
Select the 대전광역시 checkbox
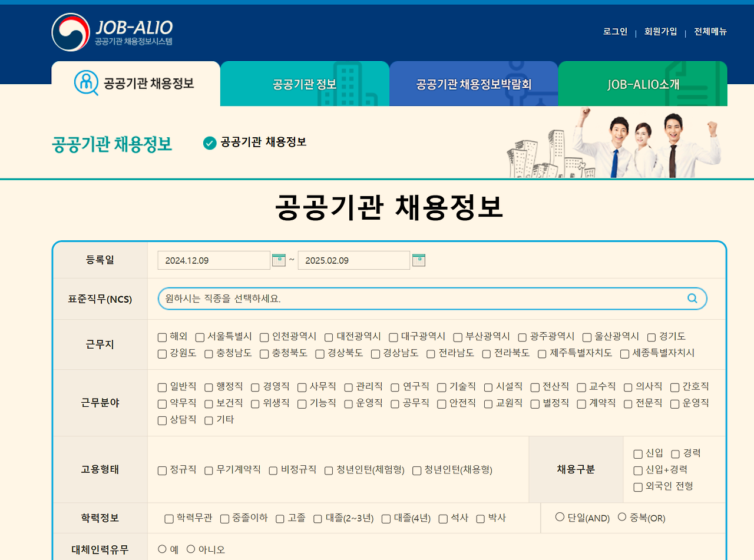[x=329, y=337]
